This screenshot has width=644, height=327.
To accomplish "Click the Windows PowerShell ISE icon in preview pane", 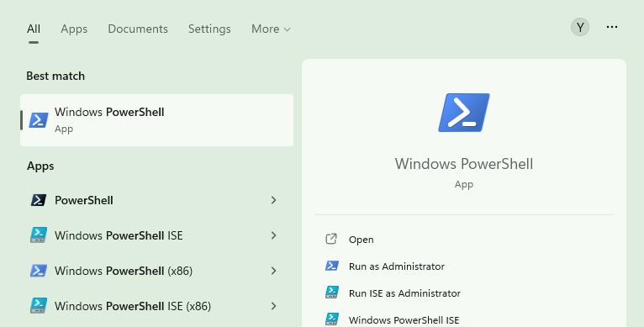I will [x=332, y=319].
